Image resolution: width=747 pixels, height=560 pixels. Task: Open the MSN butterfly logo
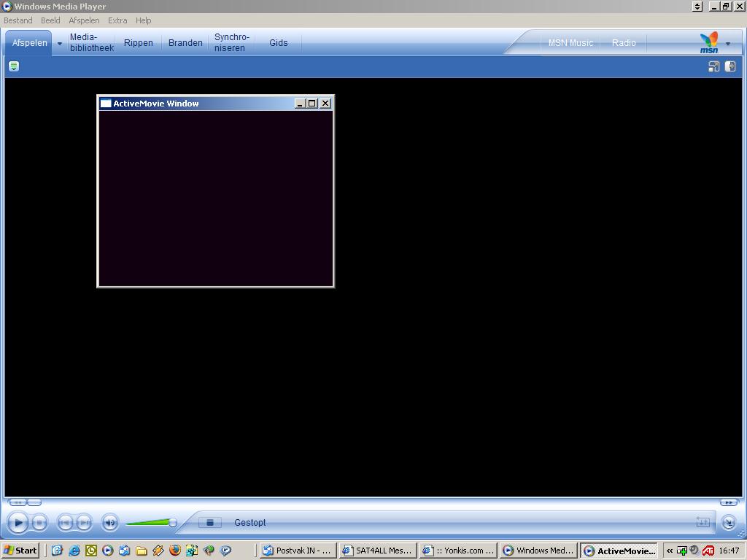708,42
